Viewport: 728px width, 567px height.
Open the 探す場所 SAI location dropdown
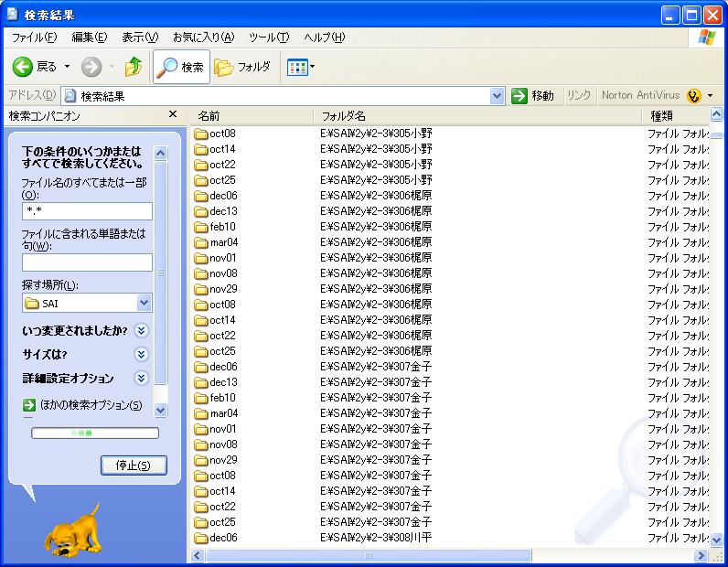tap(144, 303)
